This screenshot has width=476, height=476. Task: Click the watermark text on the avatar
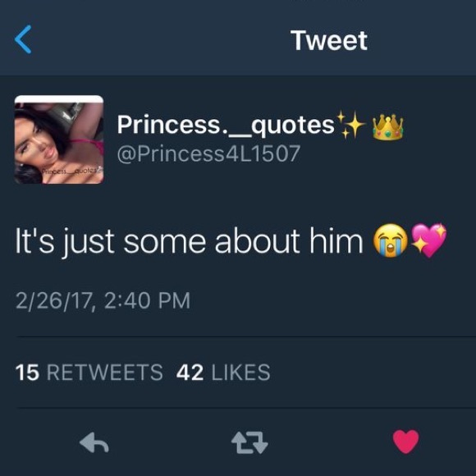71,171
